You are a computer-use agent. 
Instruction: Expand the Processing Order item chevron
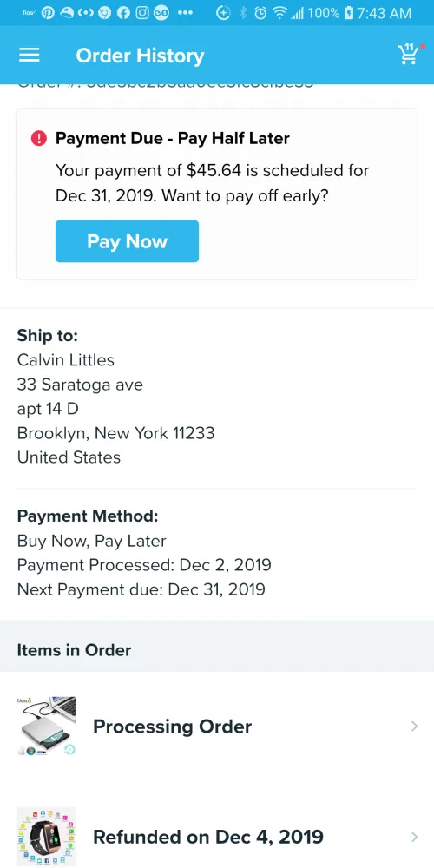click(415, 726)
